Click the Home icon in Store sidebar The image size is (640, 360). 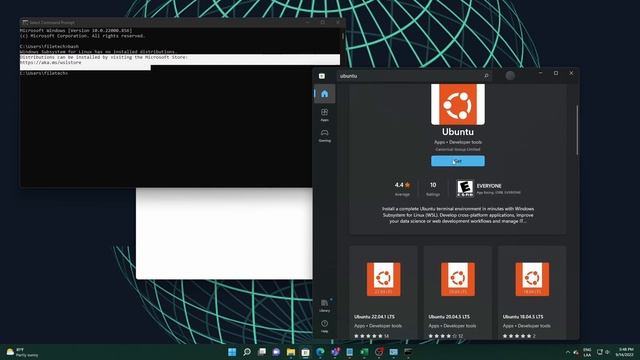pyautogui.click(x=324, y=94)
